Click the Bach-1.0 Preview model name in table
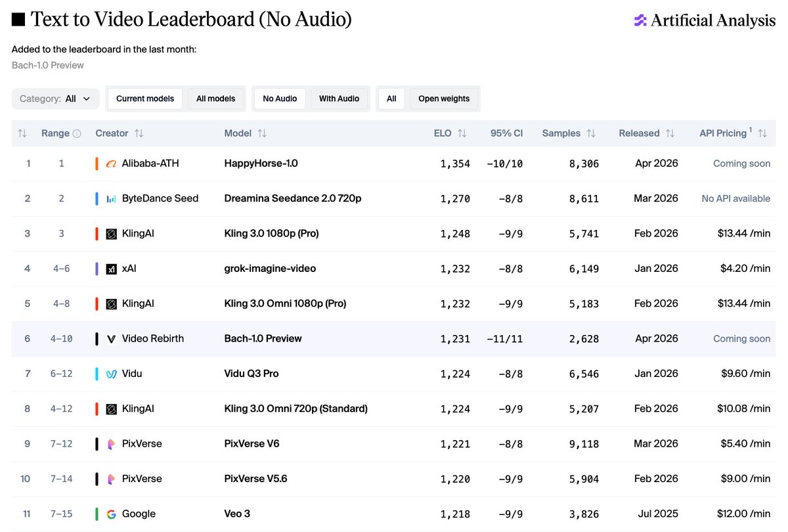This screenshot has height=532, width=788. (263, 339)
